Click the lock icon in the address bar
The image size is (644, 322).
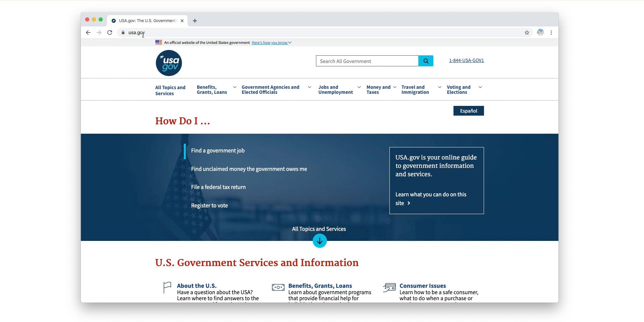click(123, 33)
